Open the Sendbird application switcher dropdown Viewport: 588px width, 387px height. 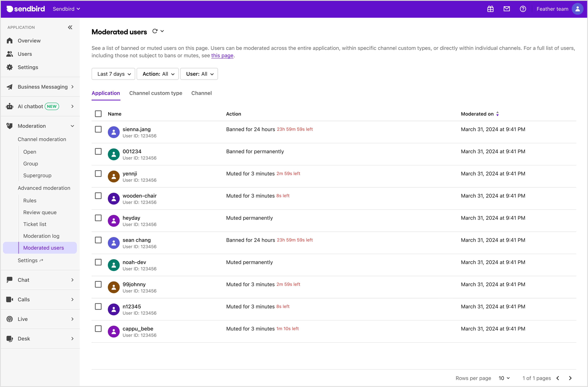66,9
